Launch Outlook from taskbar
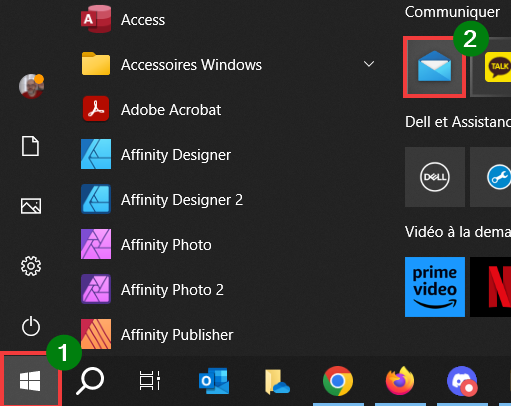 [214, 381]
